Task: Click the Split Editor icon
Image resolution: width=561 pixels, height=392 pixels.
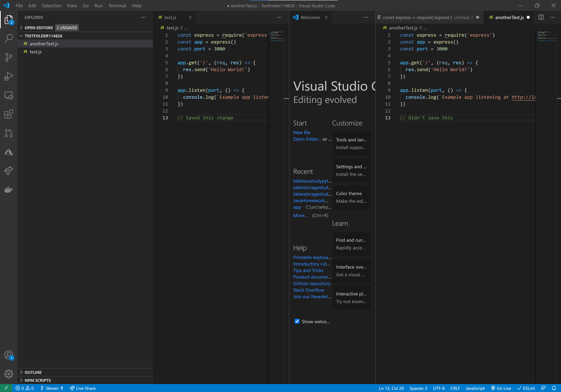Action: tap(541, 17)
